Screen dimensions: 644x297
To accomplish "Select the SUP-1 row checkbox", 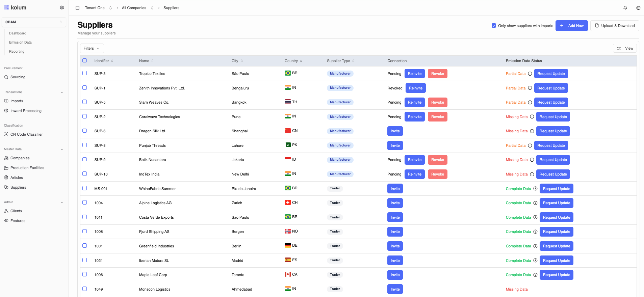I will pos(84,87).
